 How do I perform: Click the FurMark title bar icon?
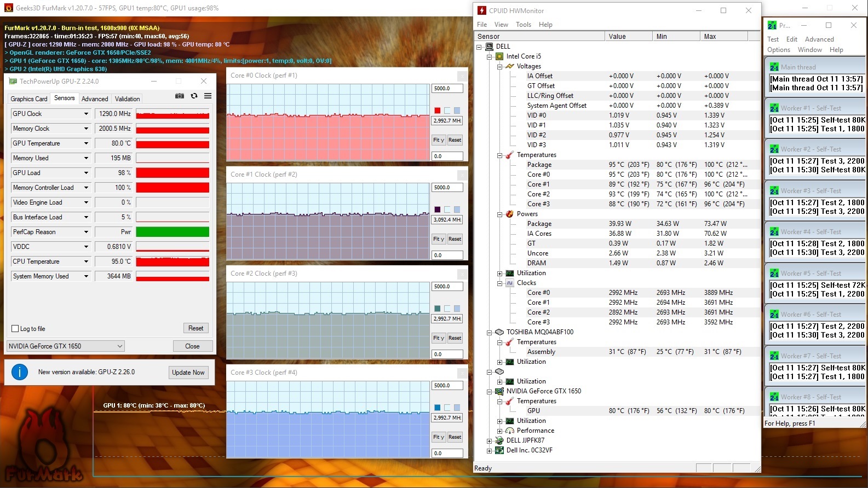point(8,8)
